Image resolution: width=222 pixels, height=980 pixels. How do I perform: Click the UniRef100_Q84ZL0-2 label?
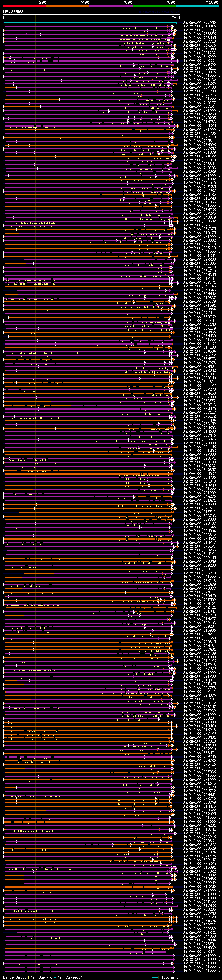(201, 267)
